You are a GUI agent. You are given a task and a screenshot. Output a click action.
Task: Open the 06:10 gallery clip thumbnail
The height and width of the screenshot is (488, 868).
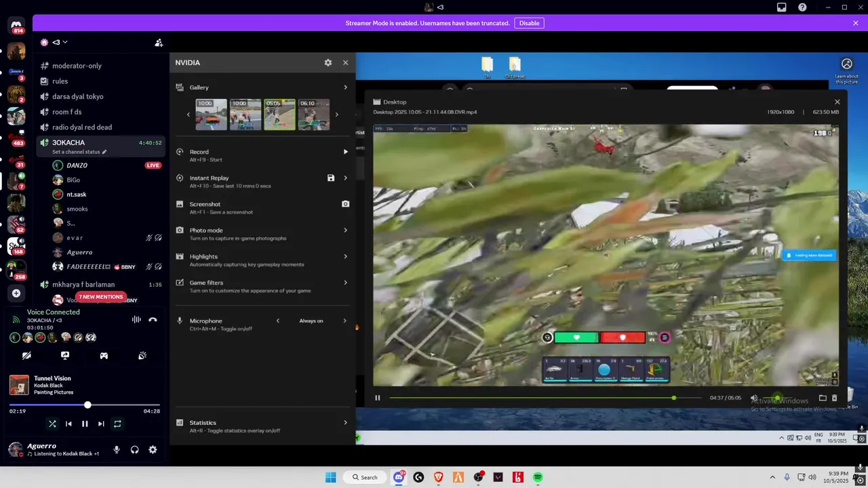tap(314, 115)
